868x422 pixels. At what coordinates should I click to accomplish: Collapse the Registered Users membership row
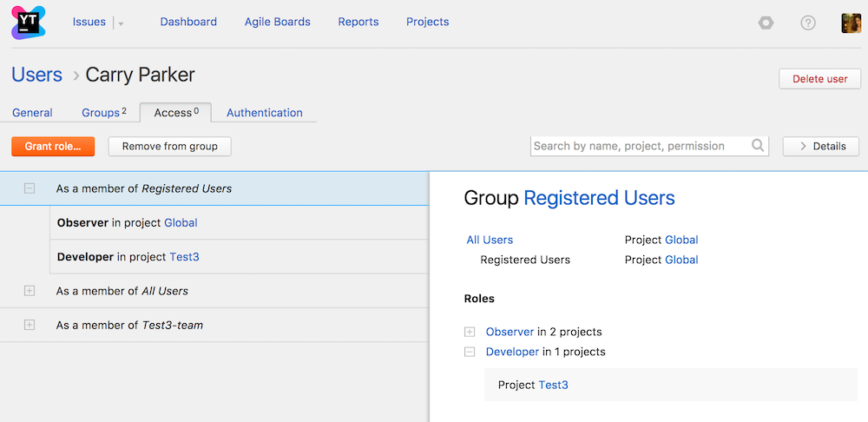[x=30, y=188]
